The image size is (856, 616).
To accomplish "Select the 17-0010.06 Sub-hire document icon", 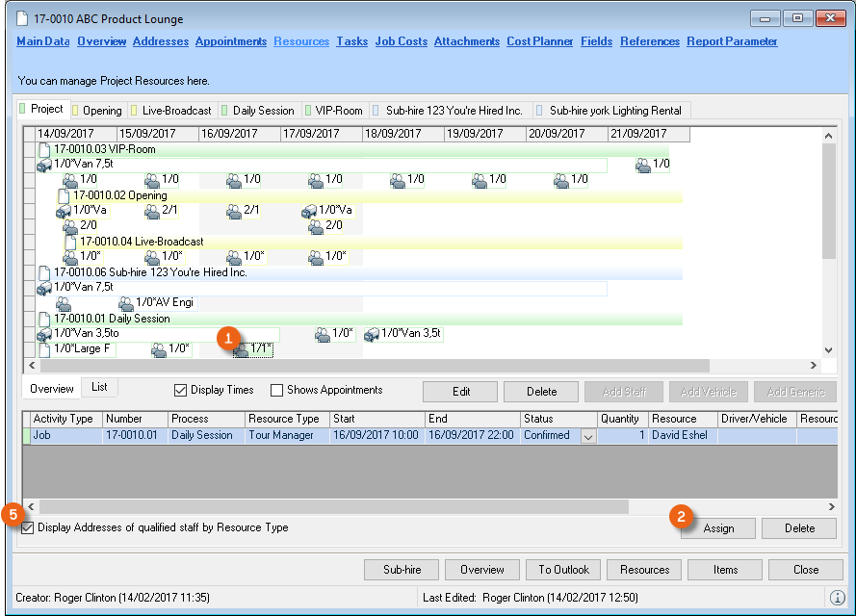I will pyautogui.click(x=44, y=272).
